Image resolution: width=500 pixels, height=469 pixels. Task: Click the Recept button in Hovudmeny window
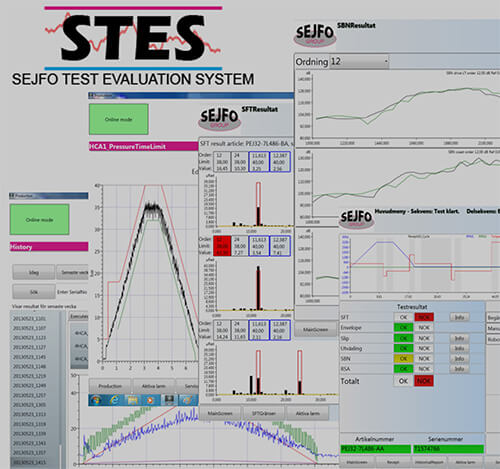[x=393, y=463]
